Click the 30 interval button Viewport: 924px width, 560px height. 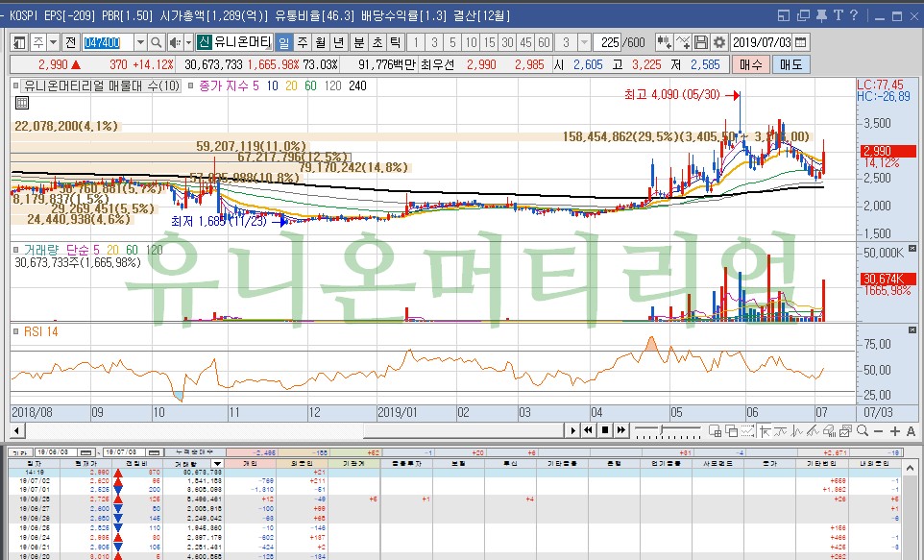pos(507,42)
